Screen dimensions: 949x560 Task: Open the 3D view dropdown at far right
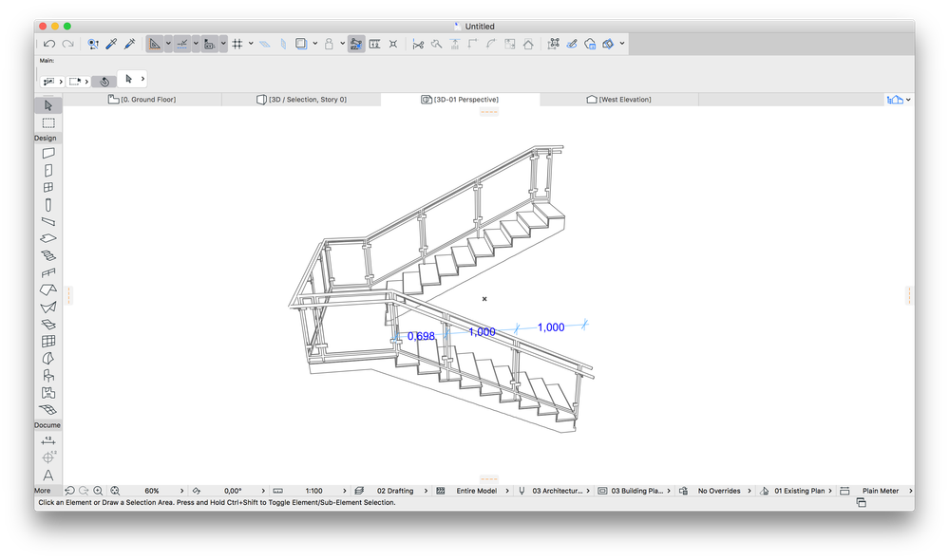pyautogui.click(x=908, y=100)
